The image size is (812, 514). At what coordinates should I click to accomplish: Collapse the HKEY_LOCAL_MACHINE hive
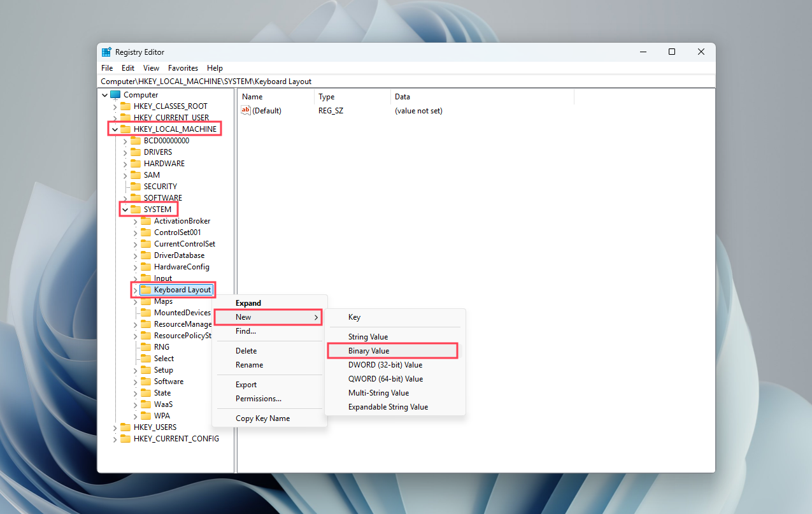tap(115, 129)
